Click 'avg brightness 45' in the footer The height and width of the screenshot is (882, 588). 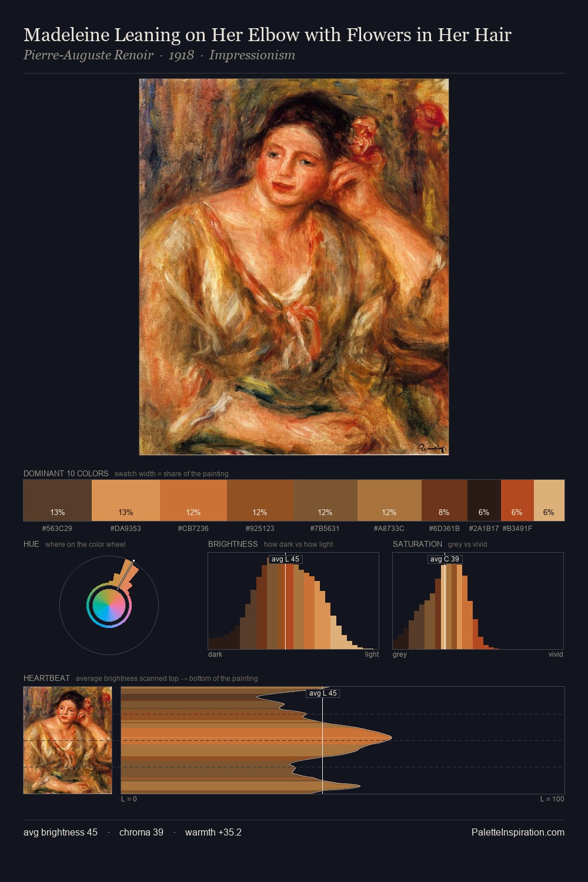[61, 832]
